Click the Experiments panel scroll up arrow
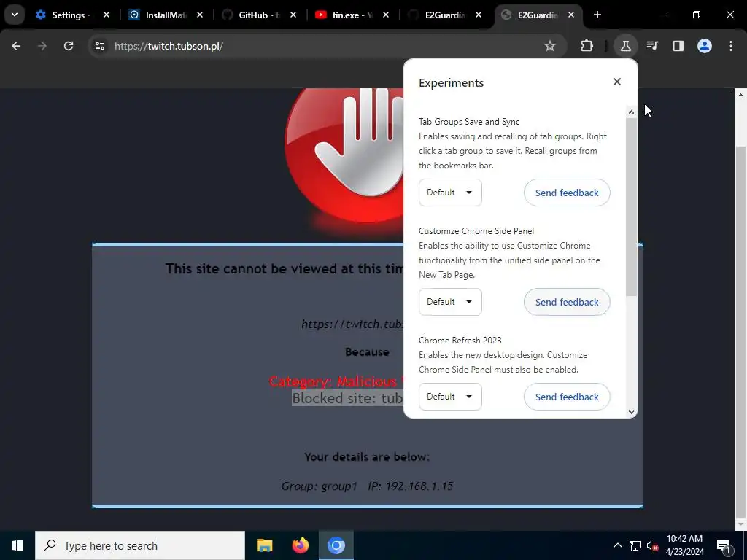This screenshot has height=560, width=747. 631,112
